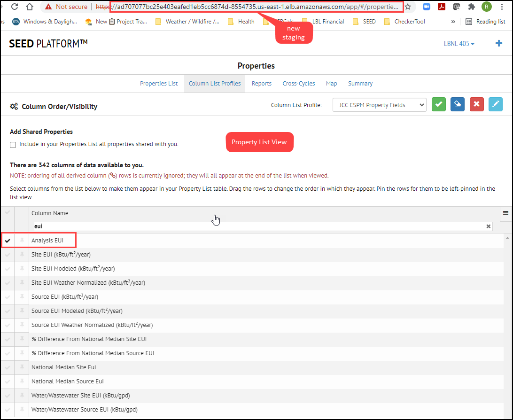This screenshot has height=420, width=513.
Task: Check the Site EUI (kBtu/ft²/year) column
Action: (x=7, y=255)
